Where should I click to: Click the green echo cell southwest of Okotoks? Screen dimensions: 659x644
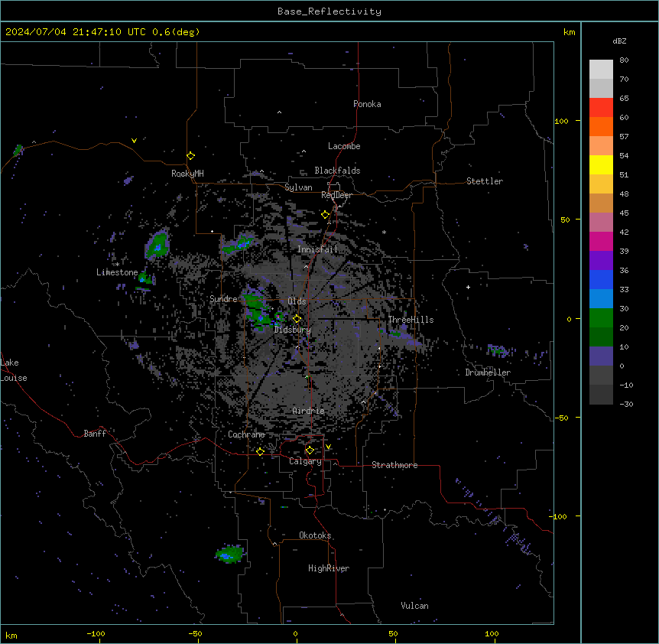pos(229,554)
